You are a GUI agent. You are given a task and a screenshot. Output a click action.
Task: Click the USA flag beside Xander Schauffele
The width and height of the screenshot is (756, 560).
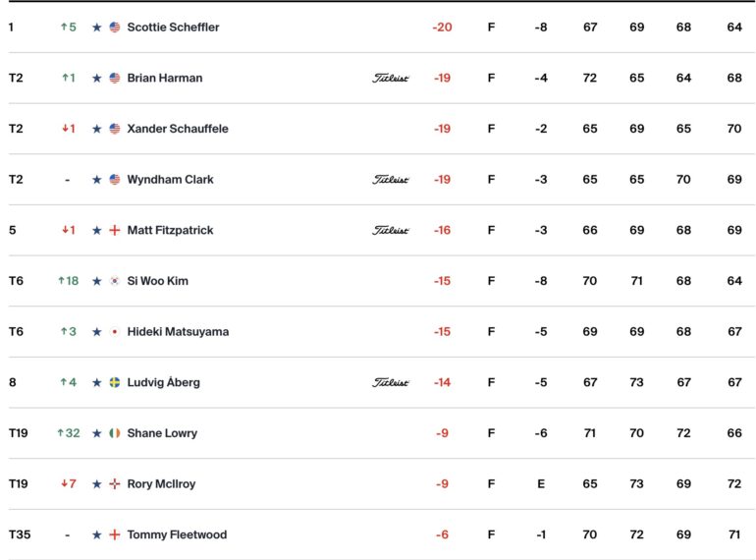[x=115, y=129]
